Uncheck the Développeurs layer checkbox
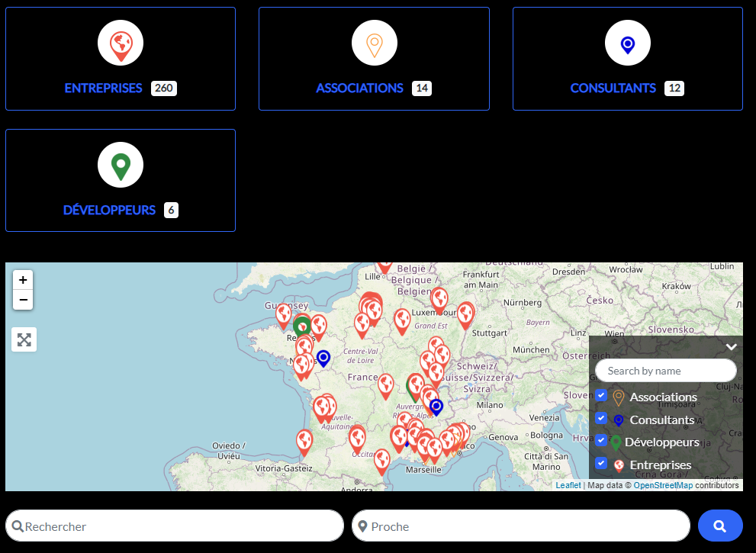Image resolution: width=756 pixels, height=553 pixels. pyautogui.click(x=600, y=440)
